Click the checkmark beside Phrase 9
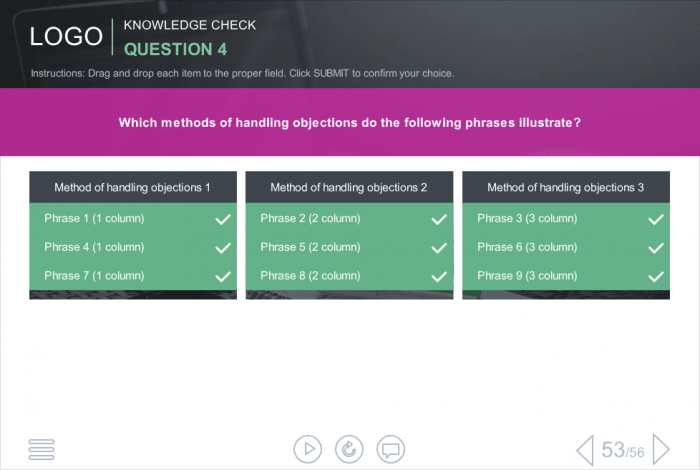The width and height of the screenshot is (700, 470). point(656,276)
